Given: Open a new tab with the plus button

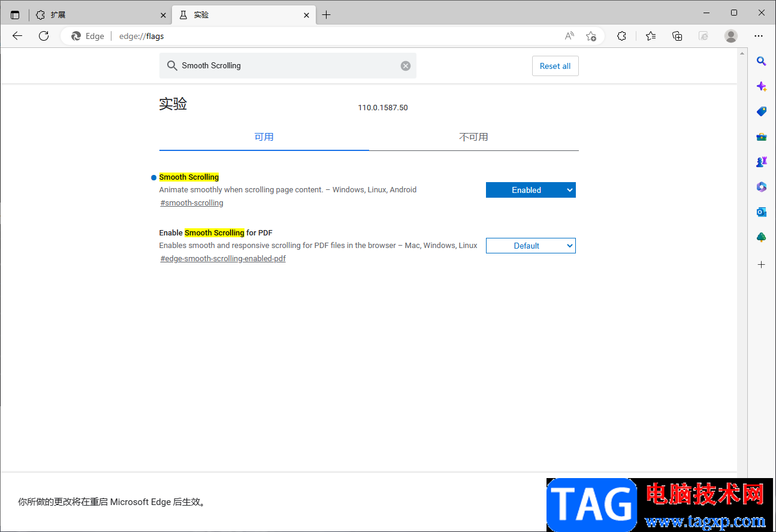Looking at the screenshot, I should click(x=326, y=15).
